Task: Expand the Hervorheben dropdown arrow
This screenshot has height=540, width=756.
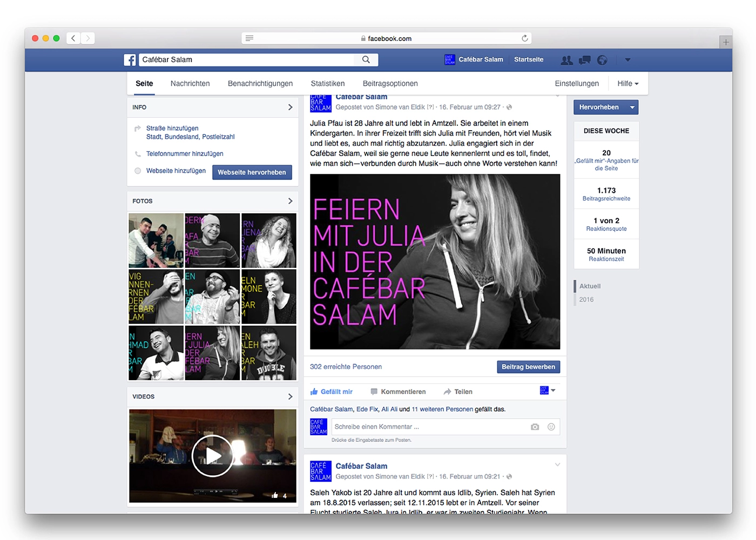Action: click(632, 107)
